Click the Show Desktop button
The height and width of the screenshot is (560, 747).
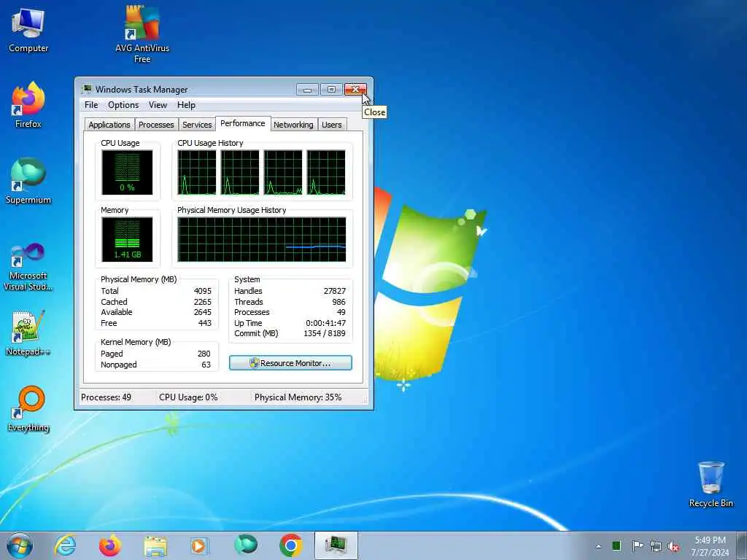click(742, 545)
